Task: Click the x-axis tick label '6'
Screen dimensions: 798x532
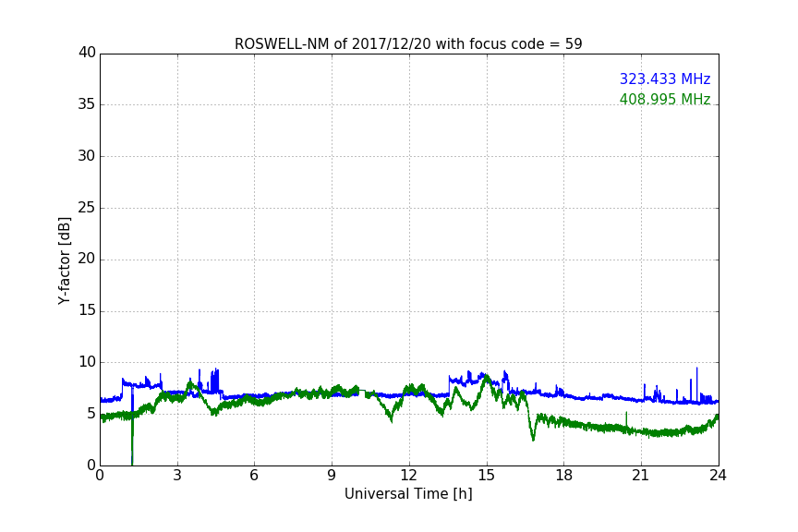Action: [x=255, y=476]
